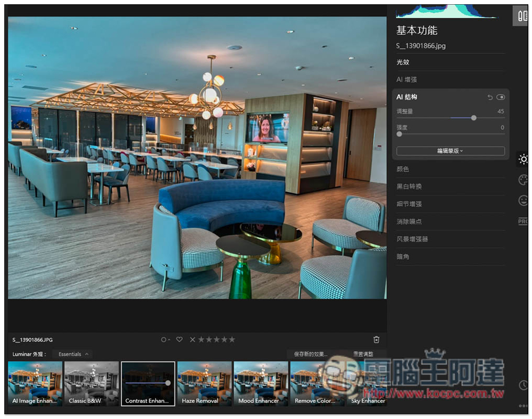Viewport: 532px width, 419px height.
Task: Apply the Remove Color Cast look
Action: point(317,384)
